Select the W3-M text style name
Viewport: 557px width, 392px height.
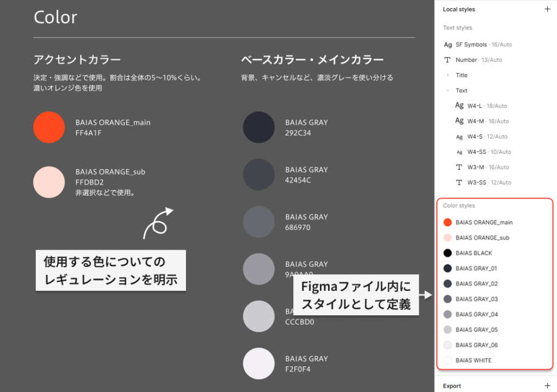click(475, 167)
